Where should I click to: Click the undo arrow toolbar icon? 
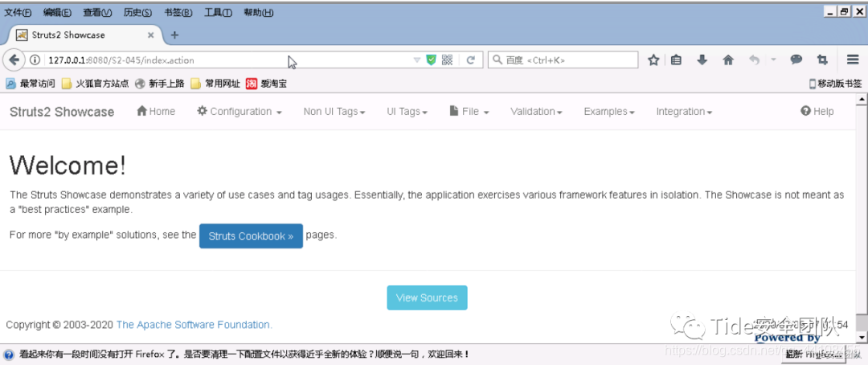pyautogui.click(x=754, y=59)
